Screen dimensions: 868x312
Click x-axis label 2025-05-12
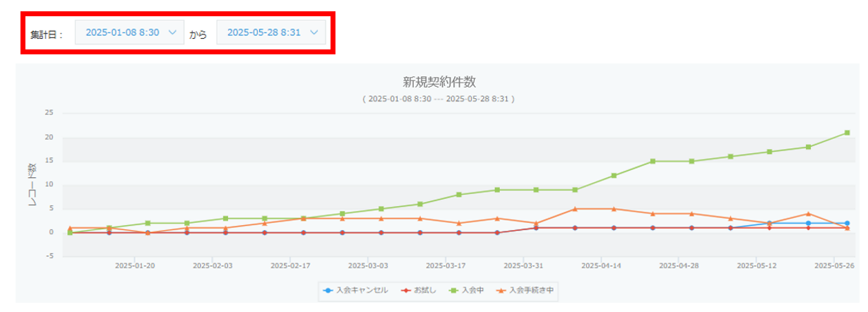pyautogui.click(x=757, y=266)
